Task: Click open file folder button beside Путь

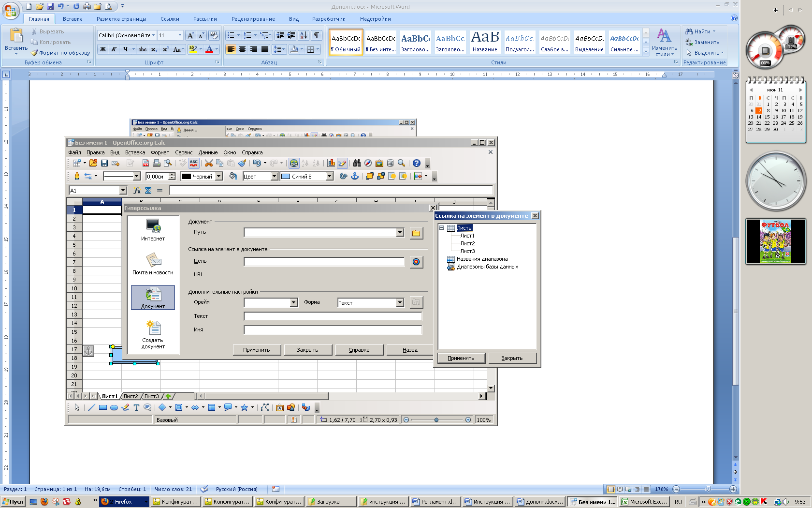Action: click(x=416, y=233)
